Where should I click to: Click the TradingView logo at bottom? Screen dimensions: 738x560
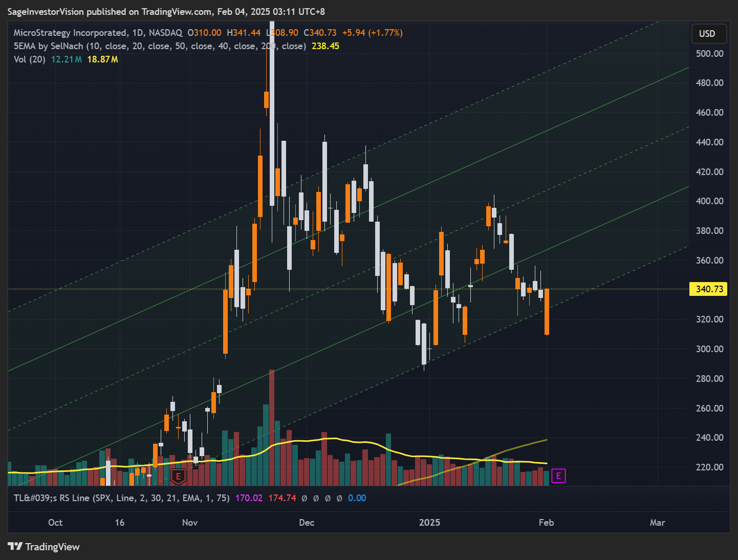click(44, 547)
